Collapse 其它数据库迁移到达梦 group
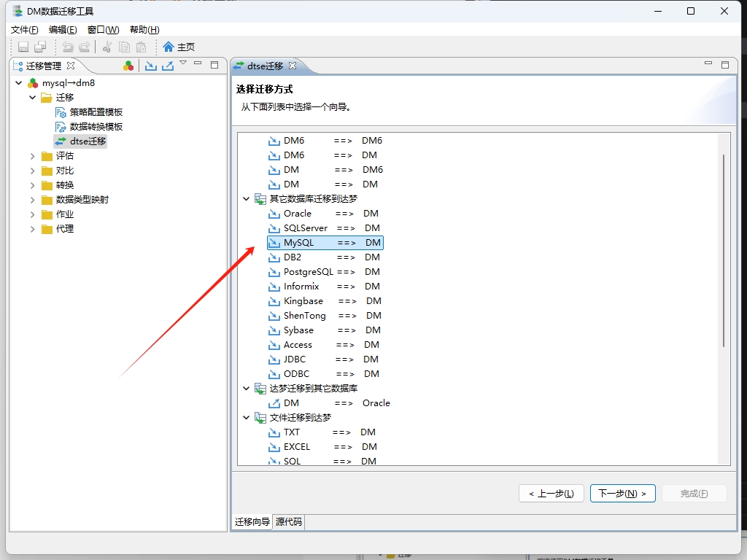Image resolution: width=747 pixels, height=560 pixels. pyautogui.click(x=247, y=198)
